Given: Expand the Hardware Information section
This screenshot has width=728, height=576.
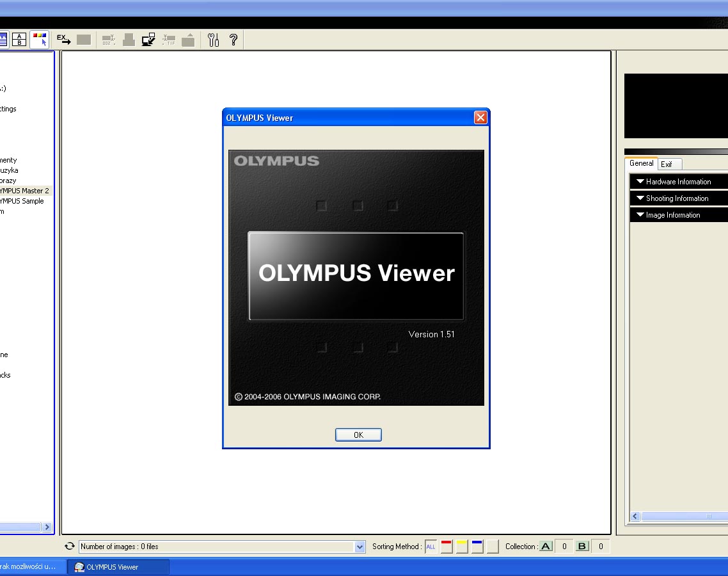Looking at the screenshot, I should point(678,182).
